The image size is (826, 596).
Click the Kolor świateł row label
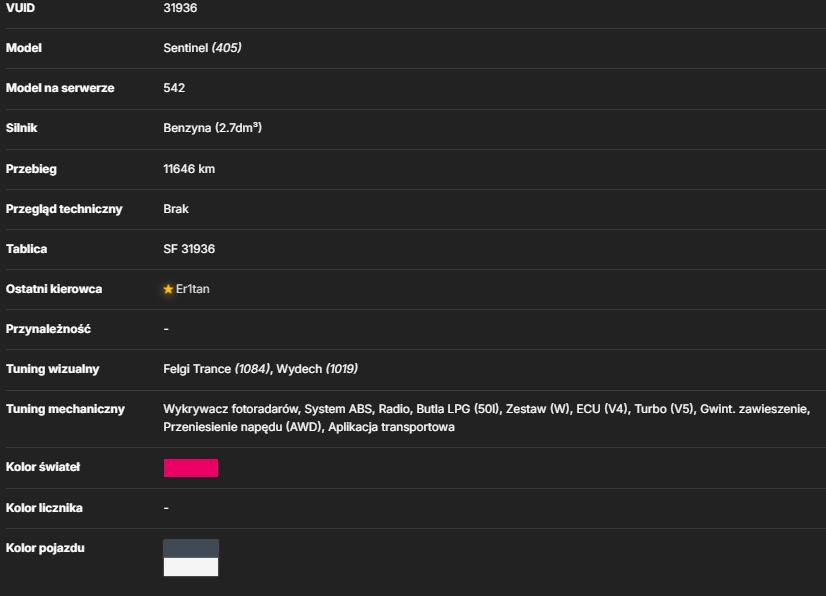click(43, 467)
